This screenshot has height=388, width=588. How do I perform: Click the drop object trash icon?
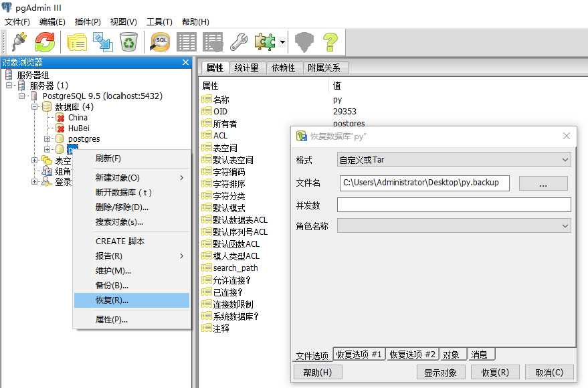tap(128, 41)
